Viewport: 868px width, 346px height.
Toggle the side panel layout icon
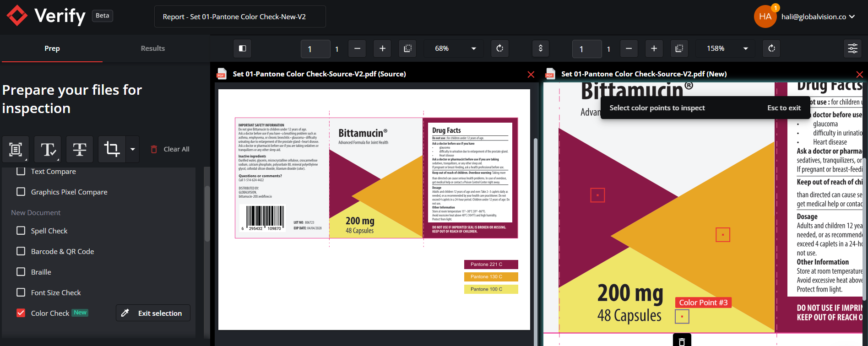243,49
